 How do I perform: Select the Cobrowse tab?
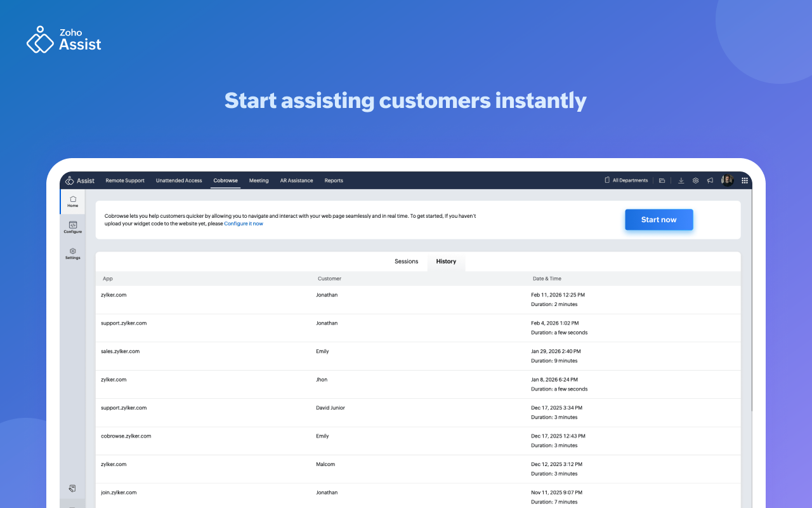226,180
